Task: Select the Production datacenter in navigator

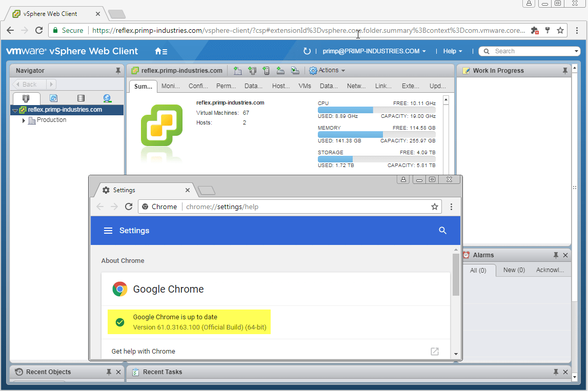Action: 51,120
